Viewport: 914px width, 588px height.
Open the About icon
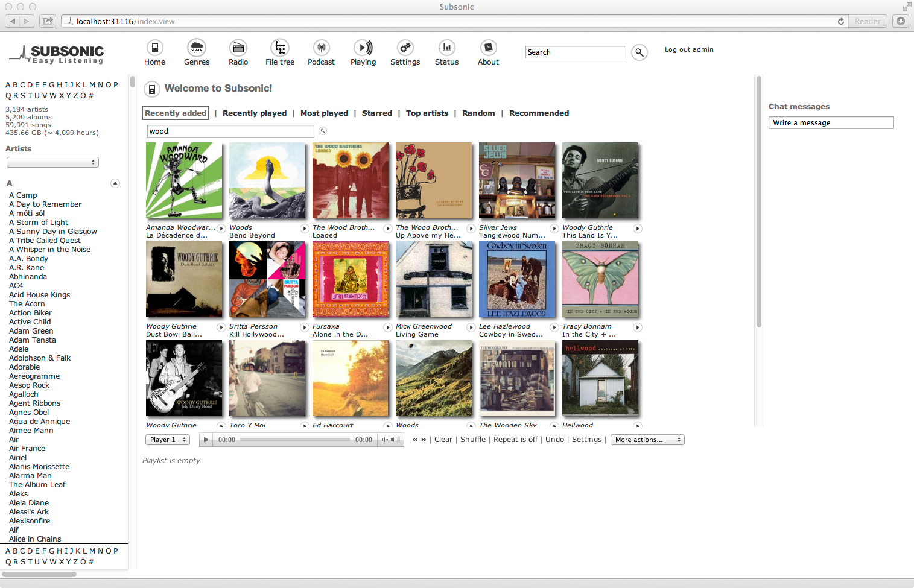488,48
